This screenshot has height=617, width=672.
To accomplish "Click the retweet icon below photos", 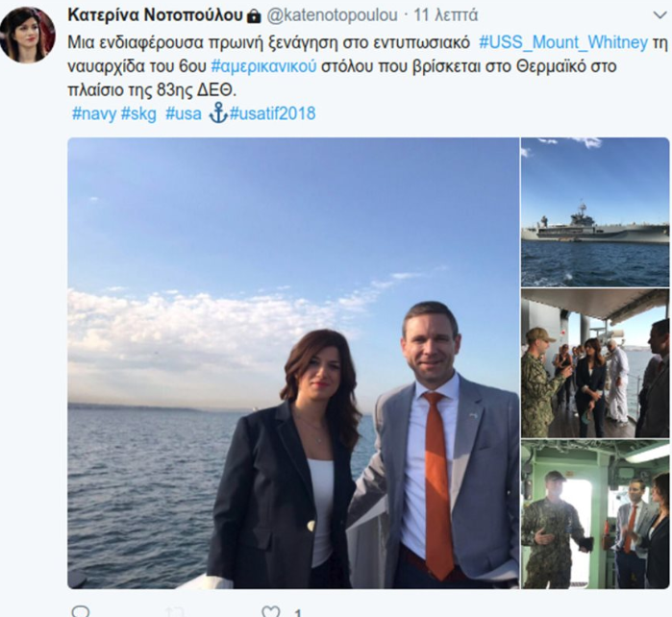I will pos(176,612).
